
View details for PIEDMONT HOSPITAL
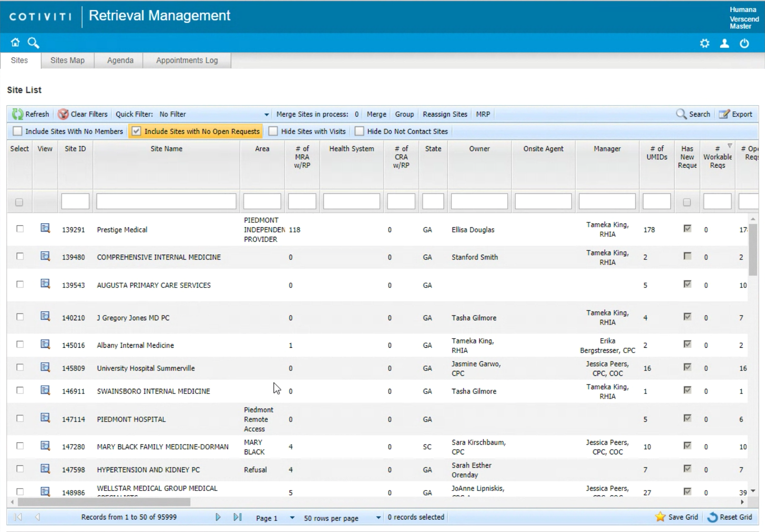(x=45, y=418)
